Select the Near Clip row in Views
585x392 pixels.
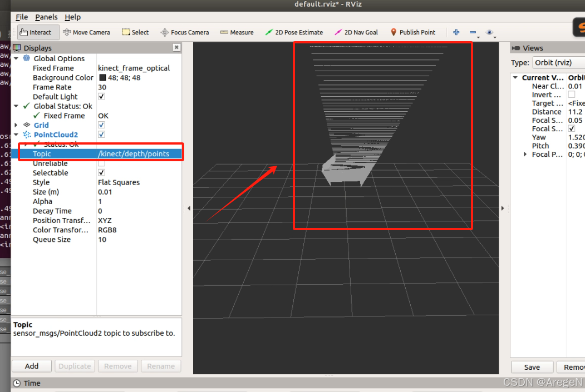click(x=548, y=86)
